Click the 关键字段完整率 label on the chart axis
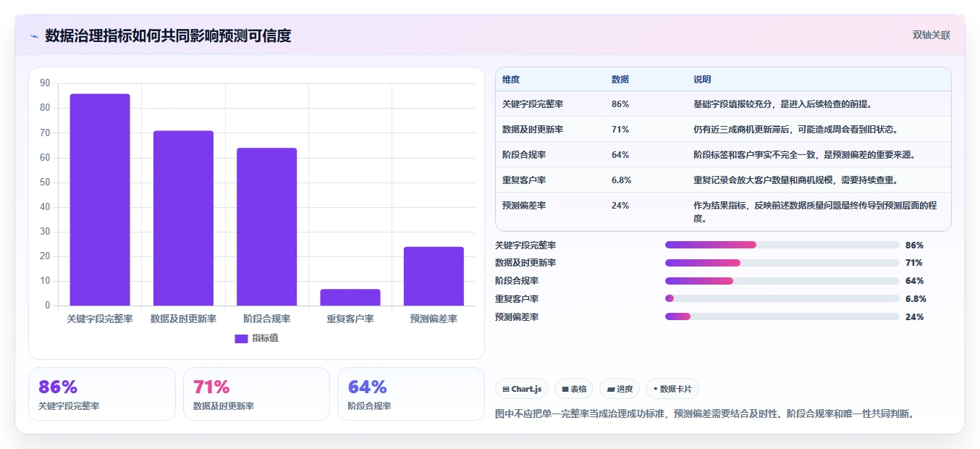Screen dimensions: 980x449 [x=100, y=319]
